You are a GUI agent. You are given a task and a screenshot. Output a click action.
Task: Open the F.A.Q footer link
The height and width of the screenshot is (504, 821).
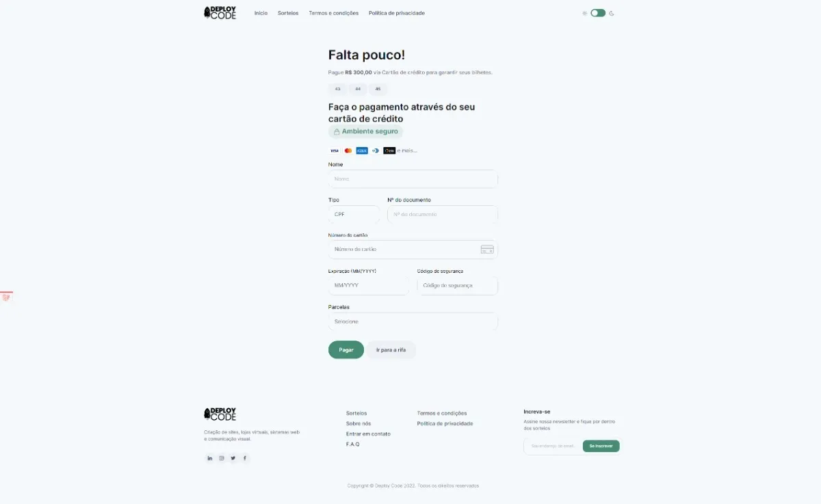pos(353,445)
